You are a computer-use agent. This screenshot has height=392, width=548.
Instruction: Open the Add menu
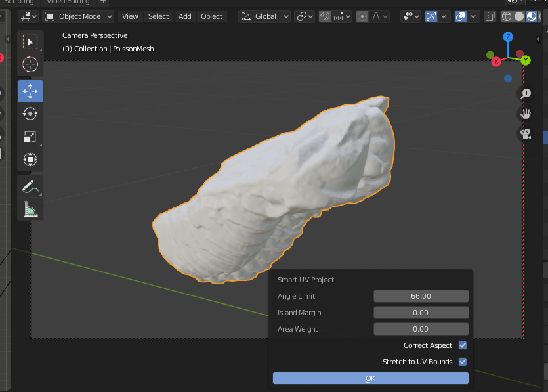(x=185, y=16)
